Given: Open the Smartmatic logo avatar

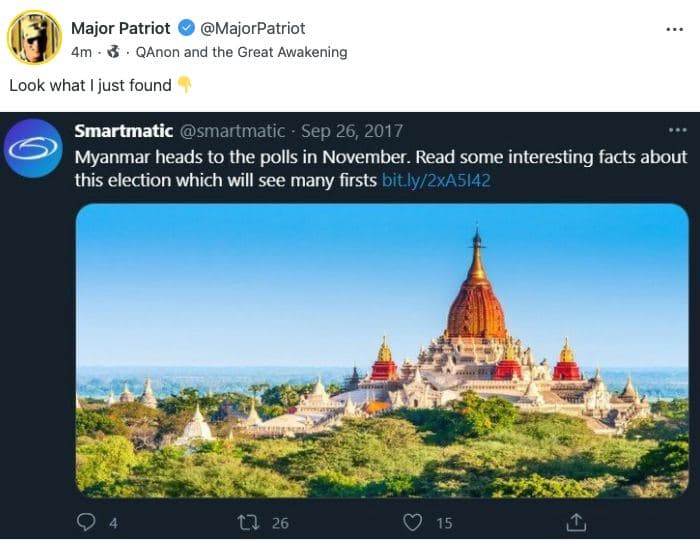Looking at the screenshot, I should pos(34,148).
